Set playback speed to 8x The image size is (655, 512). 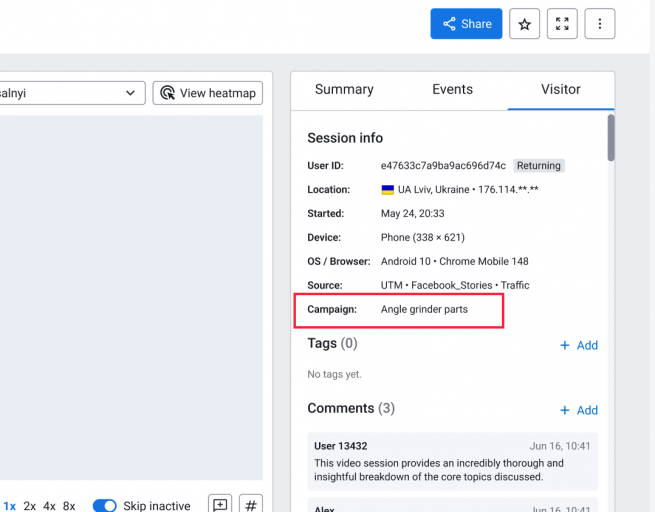(x=69, y=506)
